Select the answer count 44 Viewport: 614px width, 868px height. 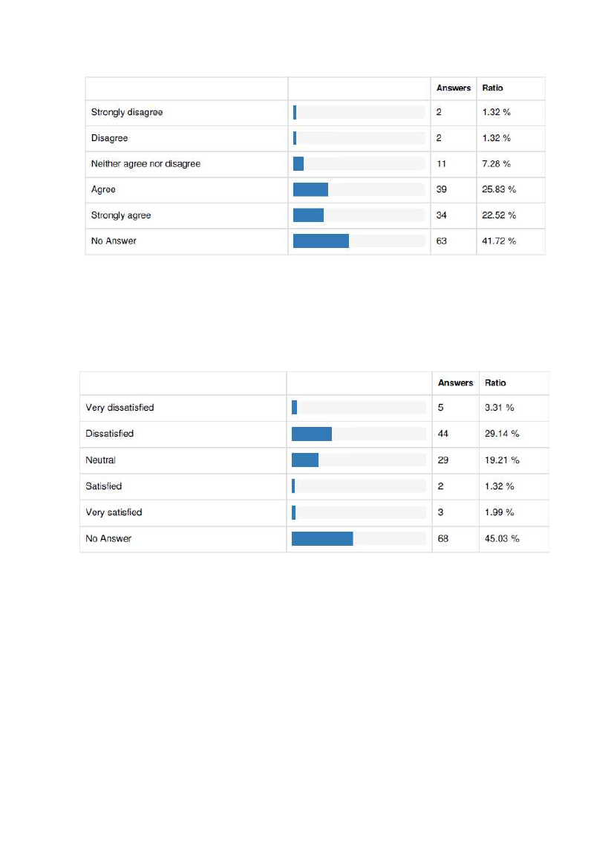click(x=443, y=434)
